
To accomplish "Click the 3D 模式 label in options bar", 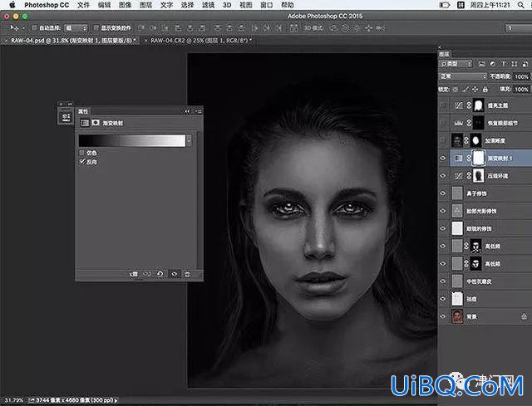I will pos(313,27).
